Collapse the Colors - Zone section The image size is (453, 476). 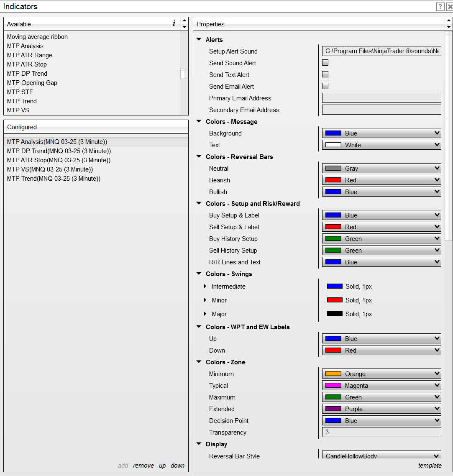coord(199,362)
